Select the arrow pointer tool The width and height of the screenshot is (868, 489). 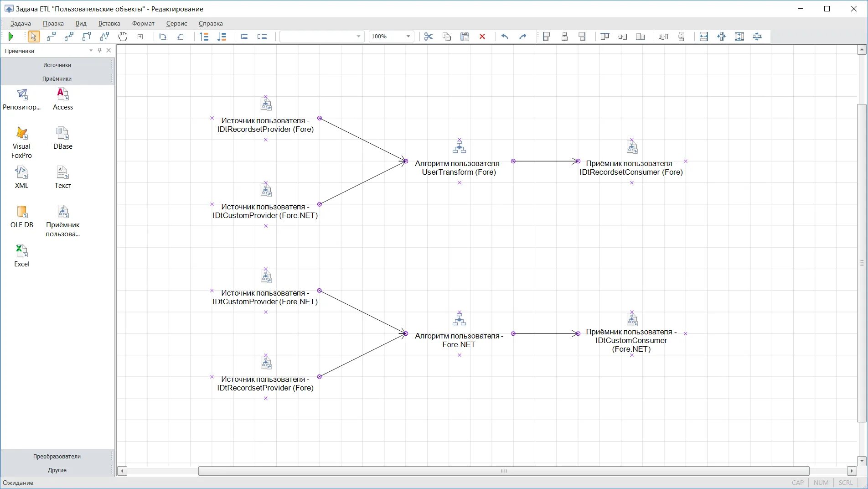[33, 36]
